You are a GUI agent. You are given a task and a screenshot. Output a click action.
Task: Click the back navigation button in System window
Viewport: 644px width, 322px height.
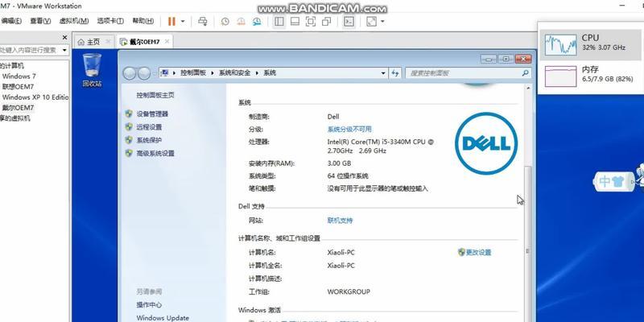[129, 73]
